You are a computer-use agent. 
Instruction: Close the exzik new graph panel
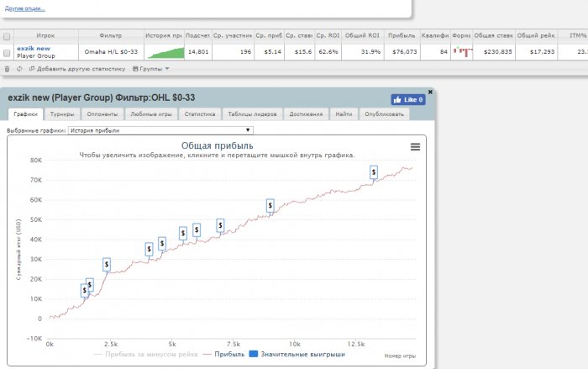(x=430, y=92)
